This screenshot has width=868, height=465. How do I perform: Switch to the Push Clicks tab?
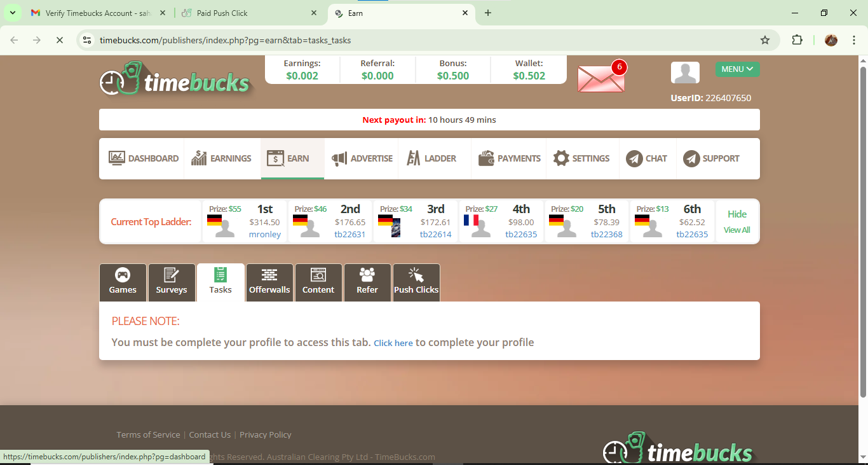coord(416,282)
